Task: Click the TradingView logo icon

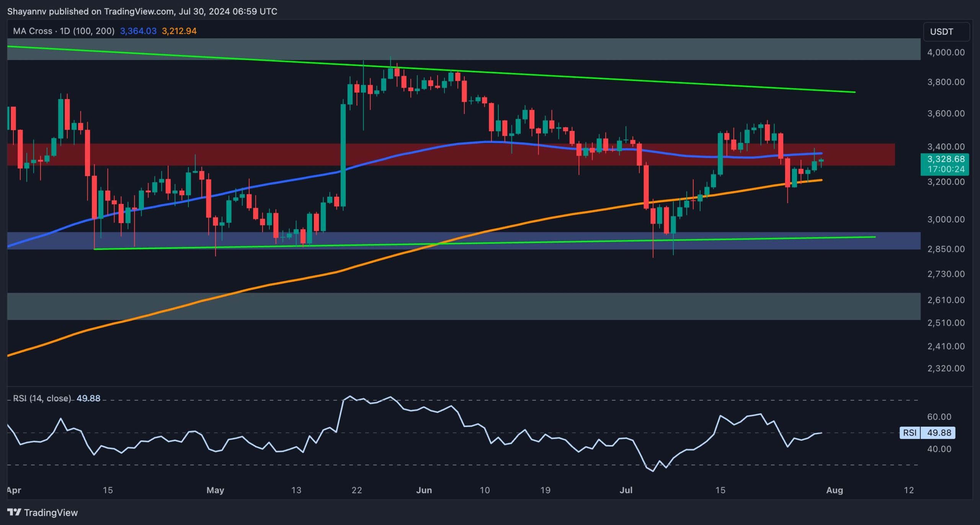Action: point(14,512)
